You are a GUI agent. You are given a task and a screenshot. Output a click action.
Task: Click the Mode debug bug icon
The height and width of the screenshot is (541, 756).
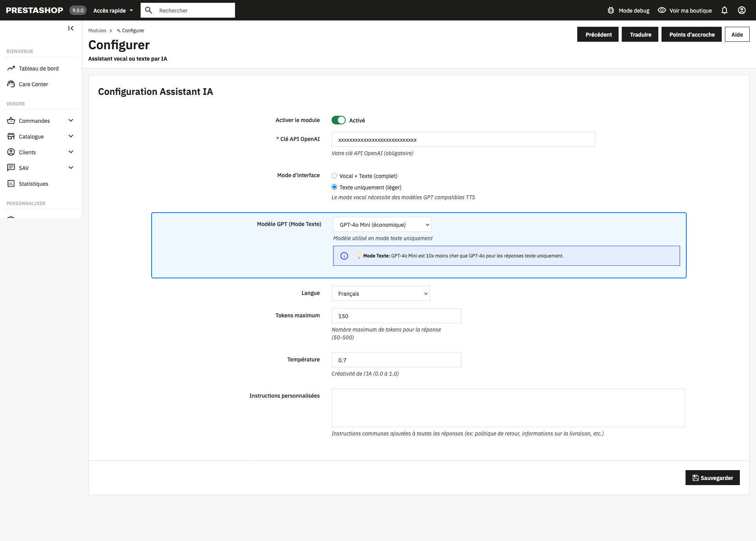pyautogui.click(x=611, y=10)
